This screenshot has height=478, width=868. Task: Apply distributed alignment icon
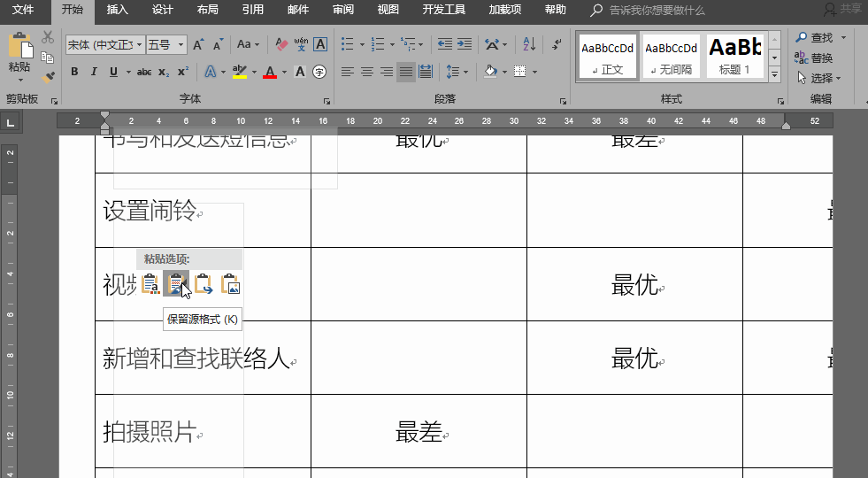426,72
